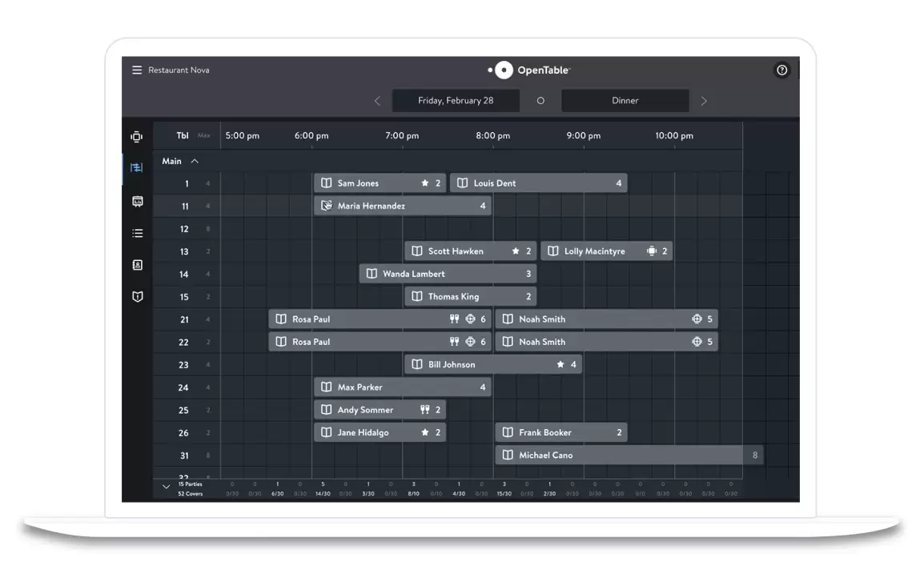
Task: Select the timeline grid view sidebar icon
Action: [x=137, y=168]
